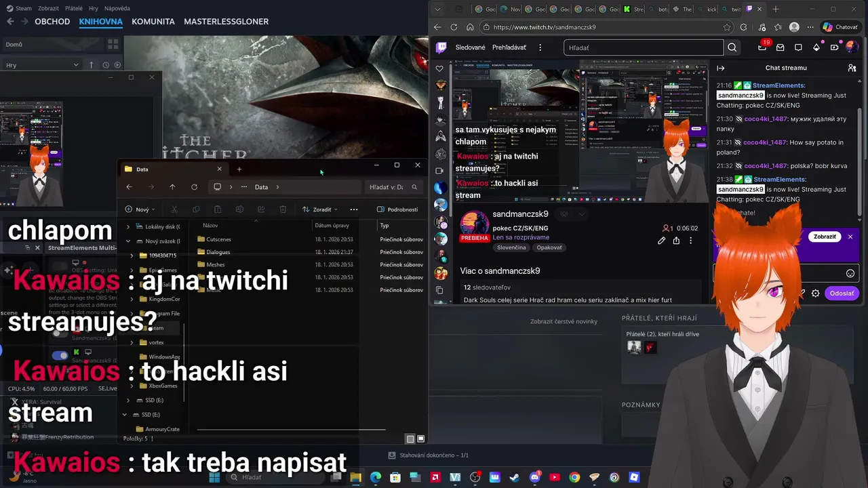Click the Twitch Hľadať search field
The width and height of the screenshot is (868, 488).
(644, 47)
